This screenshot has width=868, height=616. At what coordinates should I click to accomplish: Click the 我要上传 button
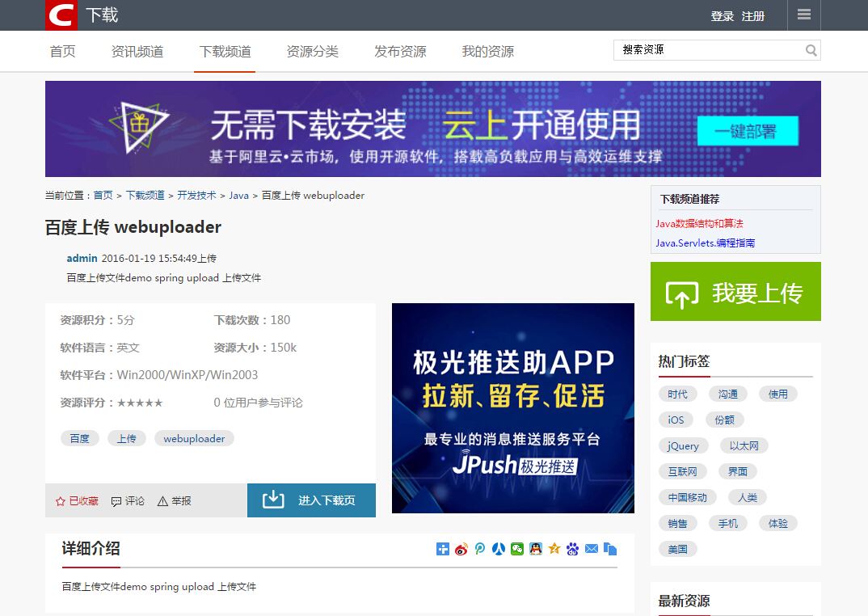(735, 291)
